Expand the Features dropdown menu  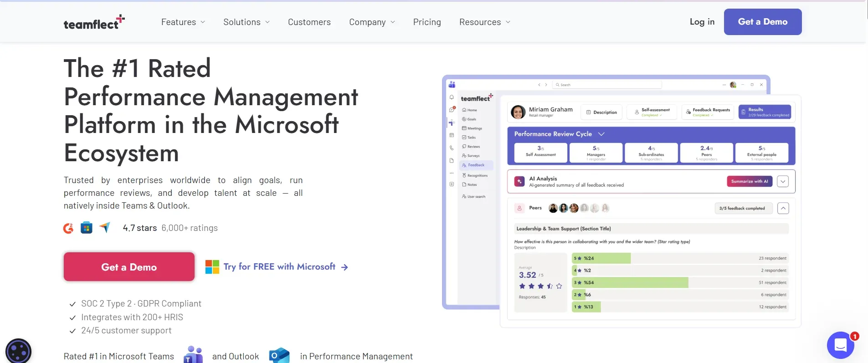pos(183,22)
